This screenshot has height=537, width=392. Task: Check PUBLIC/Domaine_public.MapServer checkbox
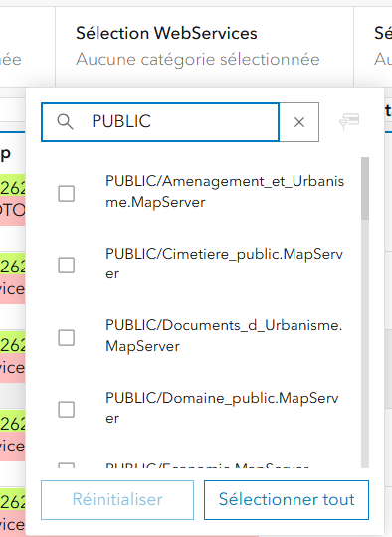pos(66,410)
